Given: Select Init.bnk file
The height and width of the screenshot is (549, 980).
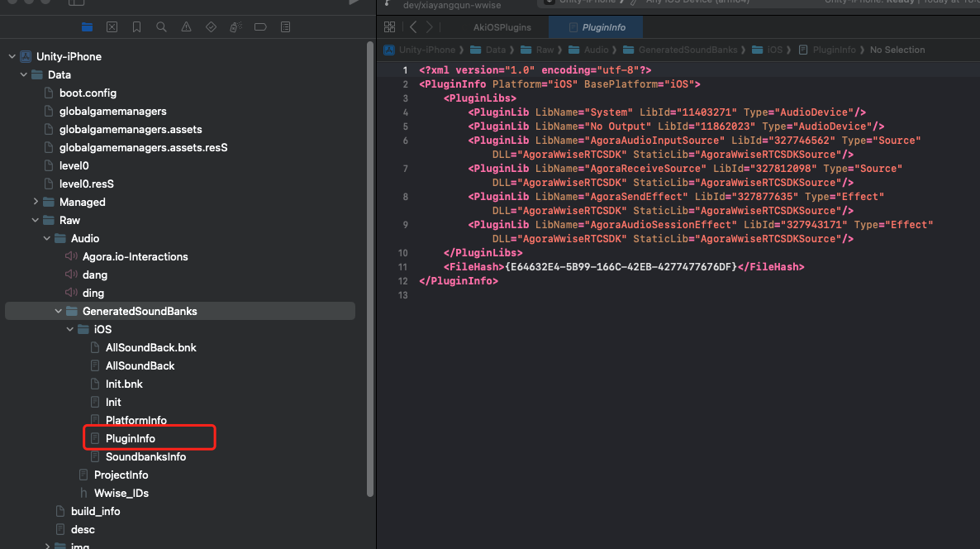Looking at the screenshot, I should point(124,384).
